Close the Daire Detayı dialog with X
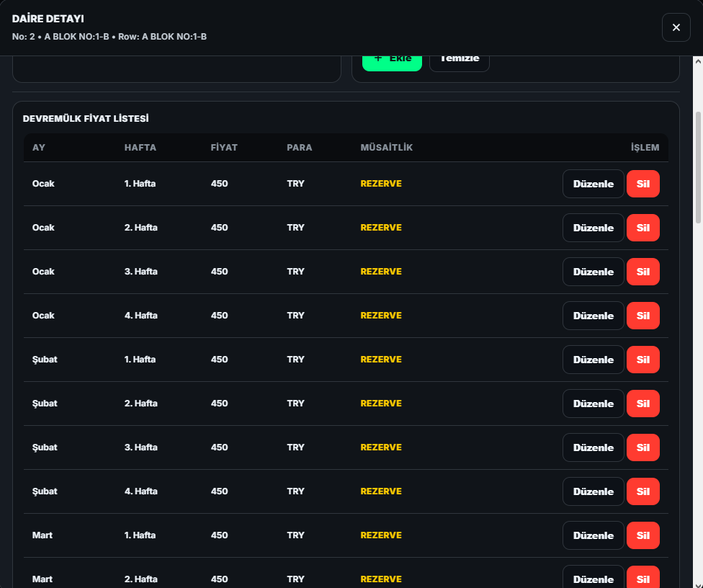703x588 pixels. (x=676, y=27)
